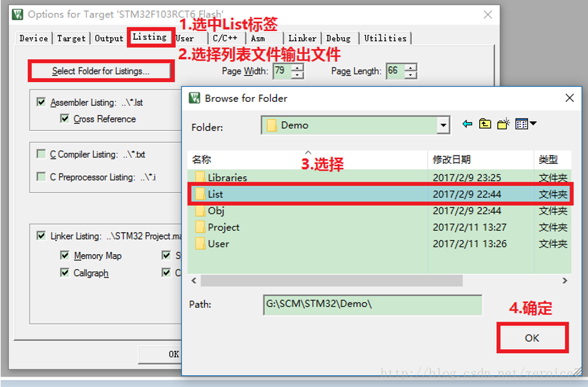Click Keil icon in Browse for Folder title
Screen dimensions: 588x387
click(x=194, y=98)
